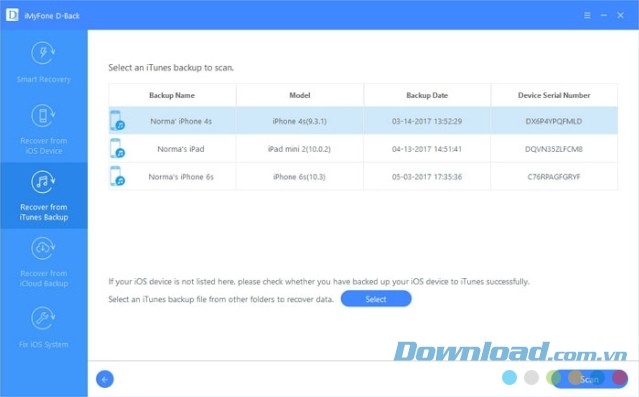Click Select to browse other backup folders
Viewport: 639px width, 397px height.
click(376, 299)
